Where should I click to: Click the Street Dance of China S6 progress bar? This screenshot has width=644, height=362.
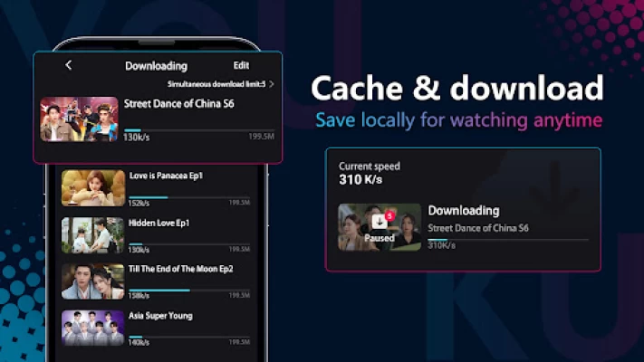199,130
